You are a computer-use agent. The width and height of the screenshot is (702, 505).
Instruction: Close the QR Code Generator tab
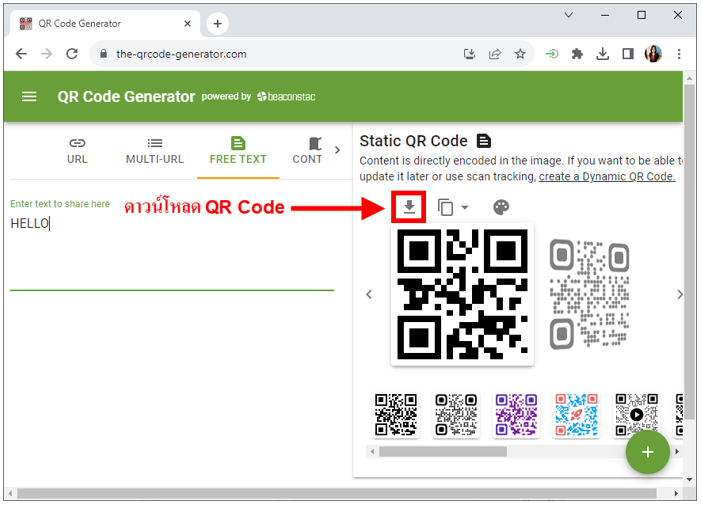pos(188,23)
